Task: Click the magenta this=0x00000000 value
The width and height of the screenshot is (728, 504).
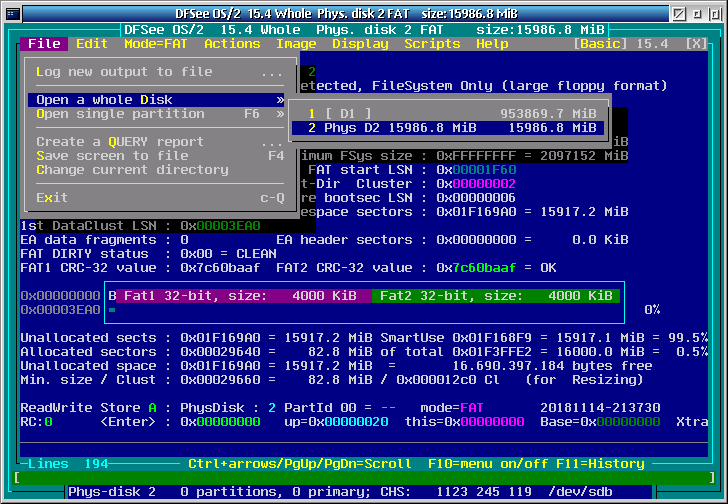Action: tap(464, 422)
